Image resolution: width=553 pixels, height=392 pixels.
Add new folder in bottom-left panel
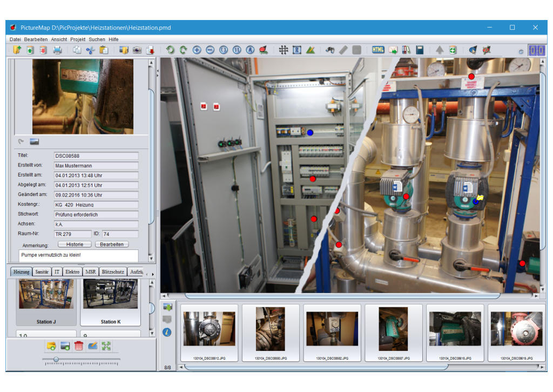click(51, 346)
